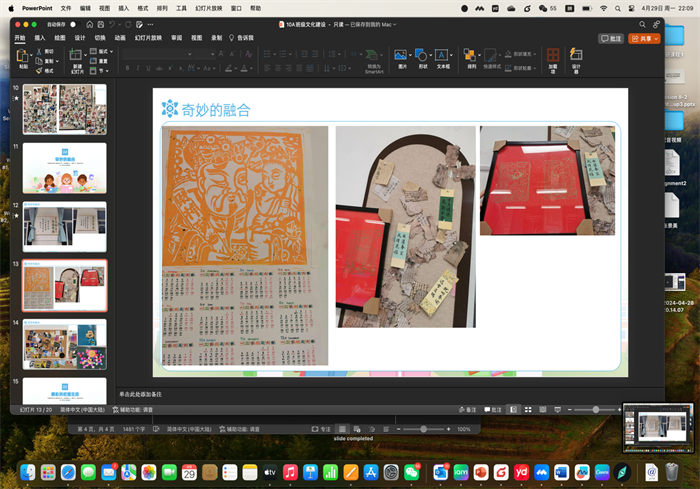Screen dimensions: 700x489
Task: Toggle Notes (备注) in the PowerPoint status bar
Action: [467, 410]
